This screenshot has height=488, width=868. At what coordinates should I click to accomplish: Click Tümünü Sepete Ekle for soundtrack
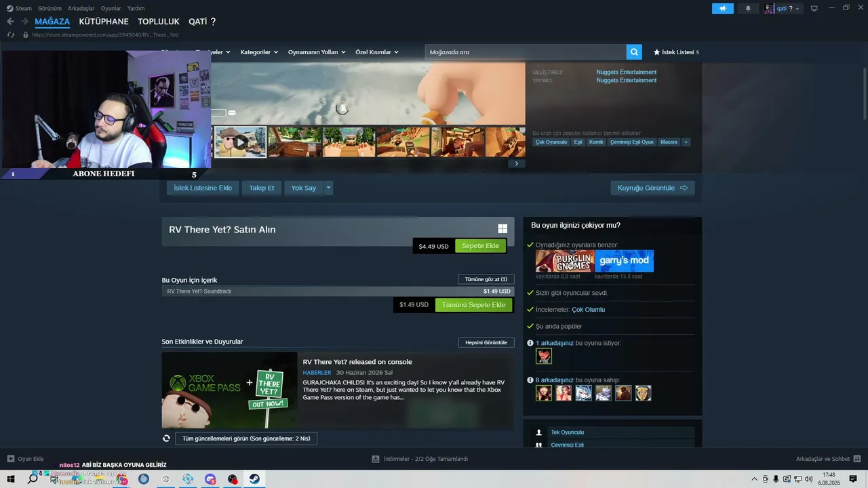click(473, 305)
